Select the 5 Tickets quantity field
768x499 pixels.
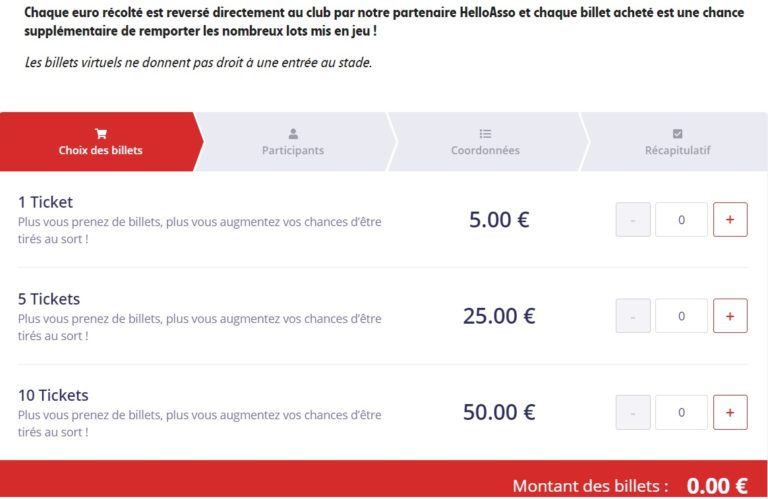[681, 316]
